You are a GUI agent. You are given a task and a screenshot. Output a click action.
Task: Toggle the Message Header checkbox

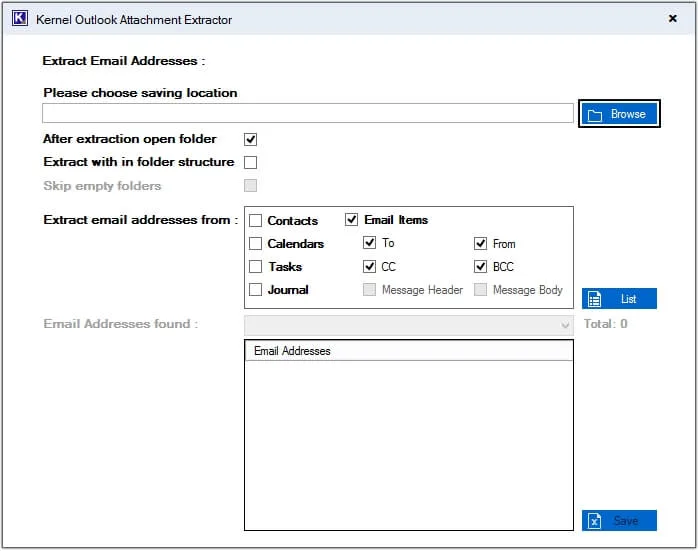coord(370,290)
